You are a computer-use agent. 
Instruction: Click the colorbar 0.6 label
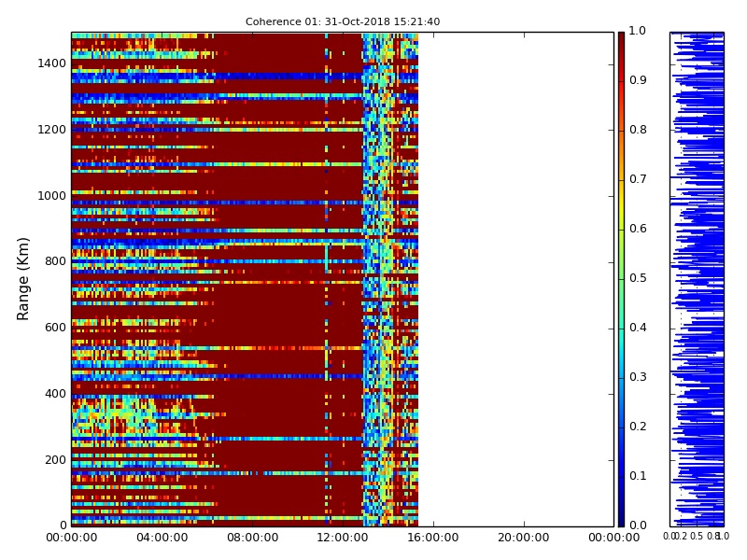[638, 229]
